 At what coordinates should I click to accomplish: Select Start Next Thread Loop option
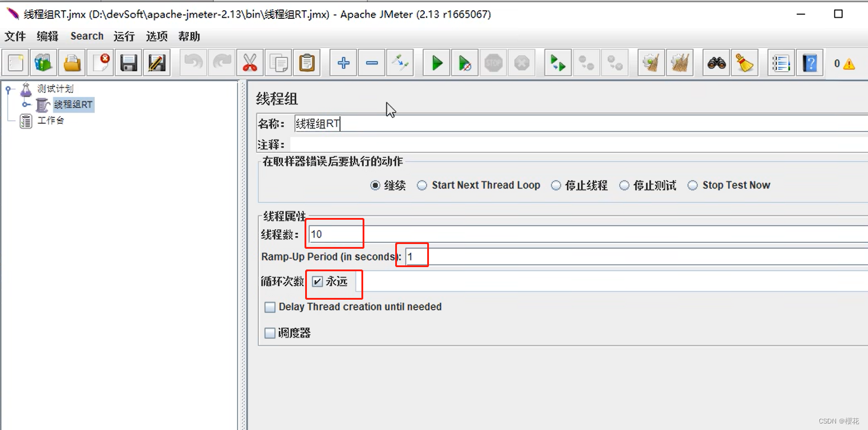[422, 185]
